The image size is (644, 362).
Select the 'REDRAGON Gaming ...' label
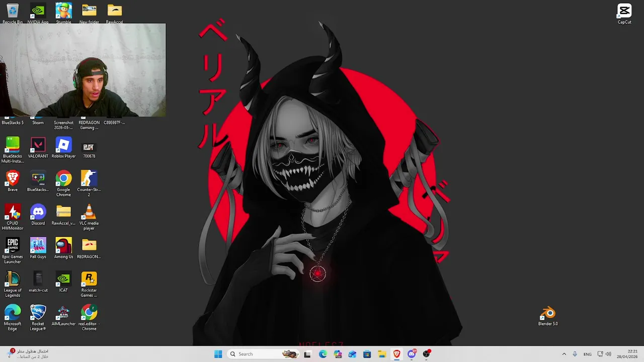click(89, 125)
